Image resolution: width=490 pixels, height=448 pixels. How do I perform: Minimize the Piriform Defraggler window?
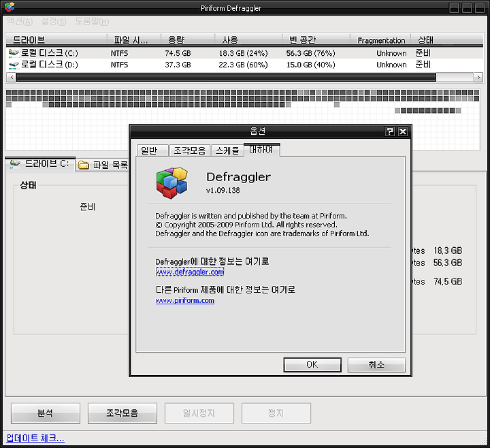tap(454, 7)
